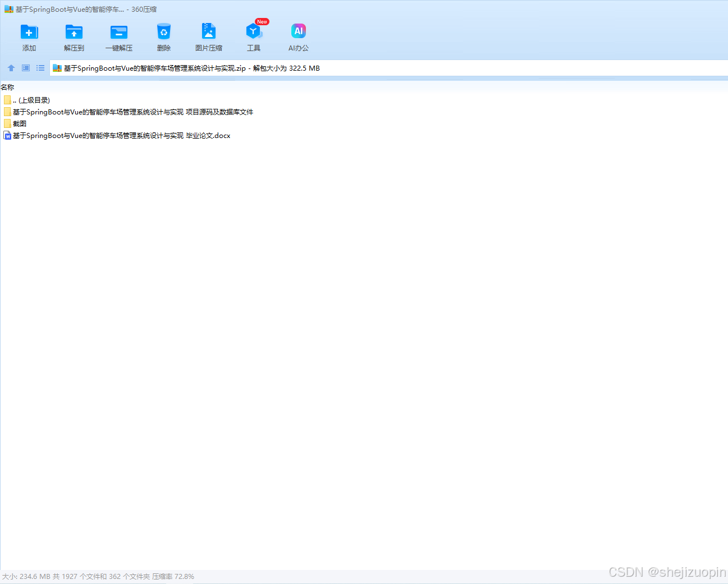Select the 截图 folder

[15, 123]
